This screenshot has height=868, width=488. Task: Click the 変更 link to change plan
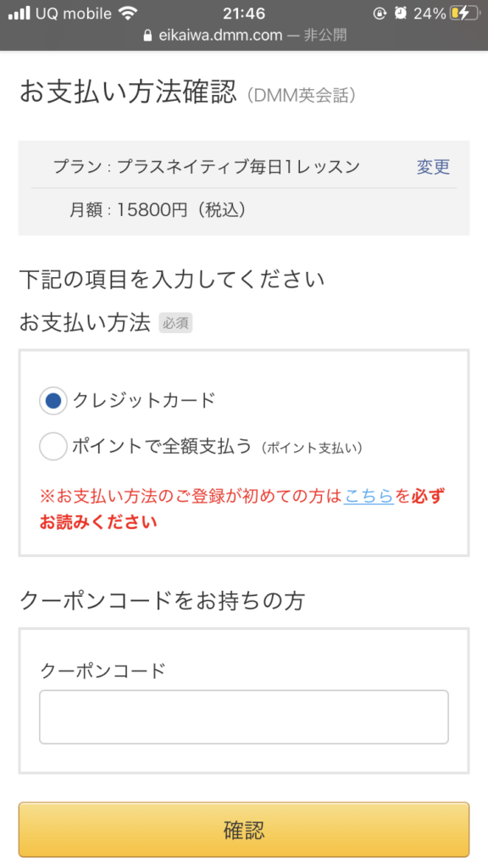(x=433, y=167)
